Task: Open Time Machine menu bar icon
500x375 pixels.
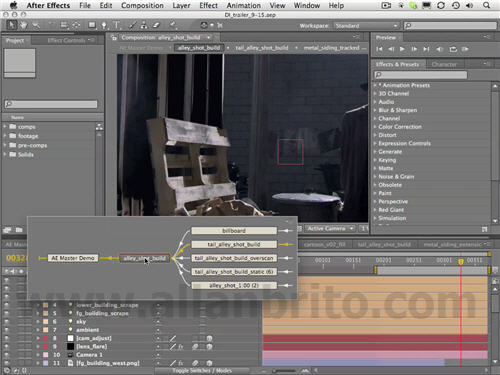Action: pyautogui.click(x=456, y=5)
